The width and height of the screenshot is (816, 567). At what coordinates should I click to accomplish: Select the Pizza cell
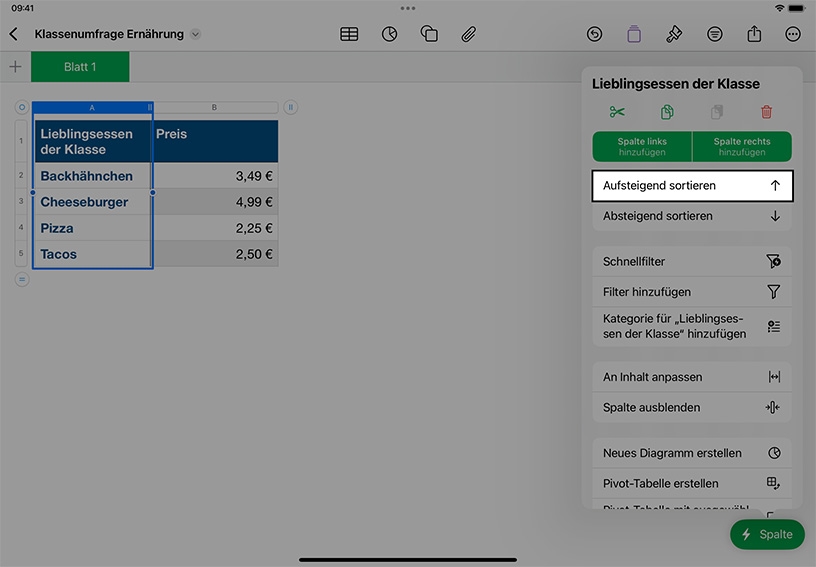pos(93,228)
